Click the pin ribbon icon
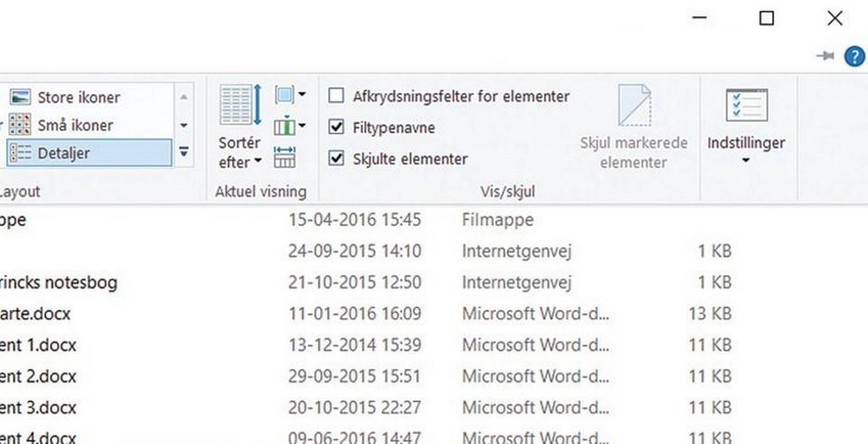 (x=825, y=56)
